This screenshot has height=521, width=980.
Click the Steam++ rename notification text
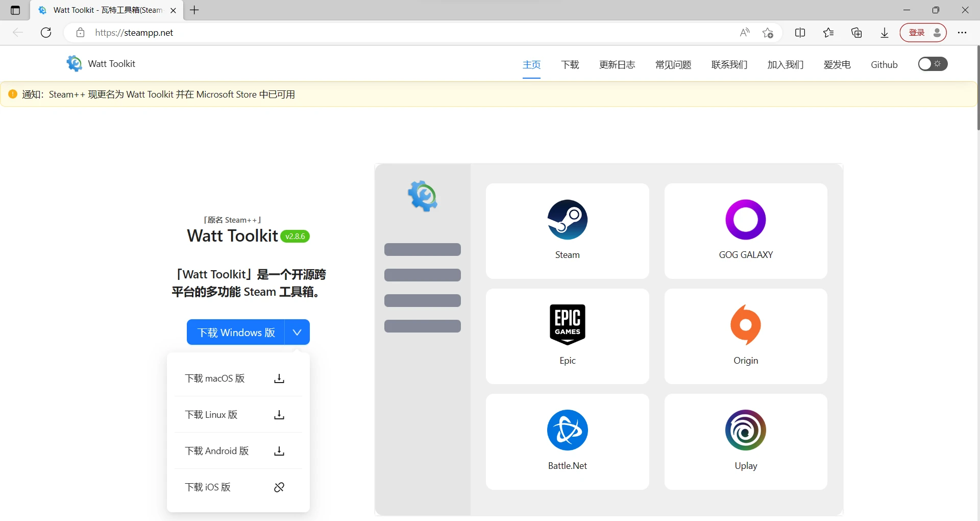(159, 94)
